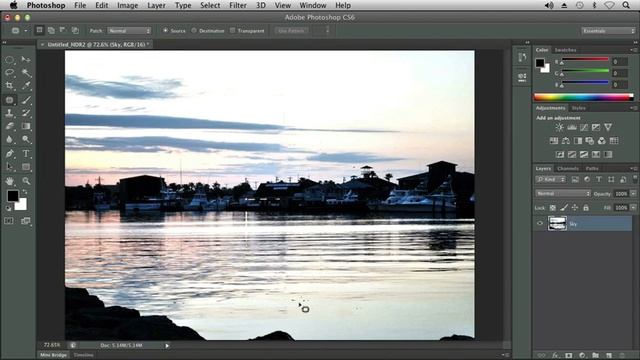Expand the status bar info arrow
640x360 pixels.
167,346
